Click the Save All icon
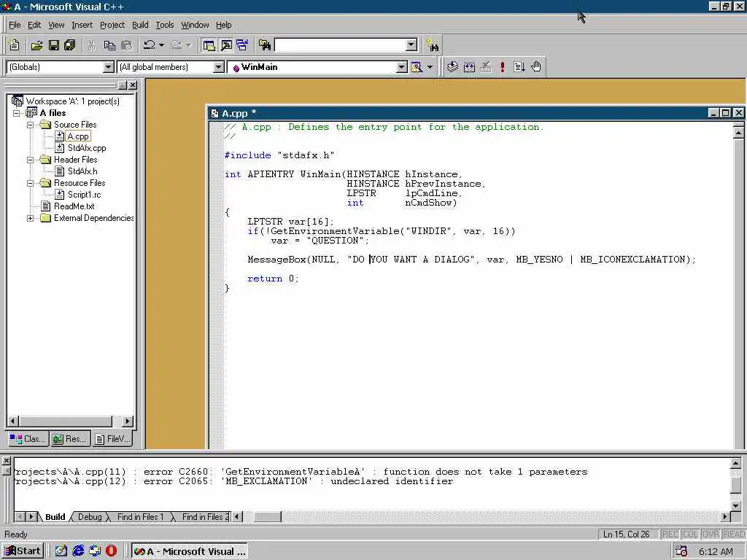The width and height of the screenshot is (747, 560). tap(70, 45)
